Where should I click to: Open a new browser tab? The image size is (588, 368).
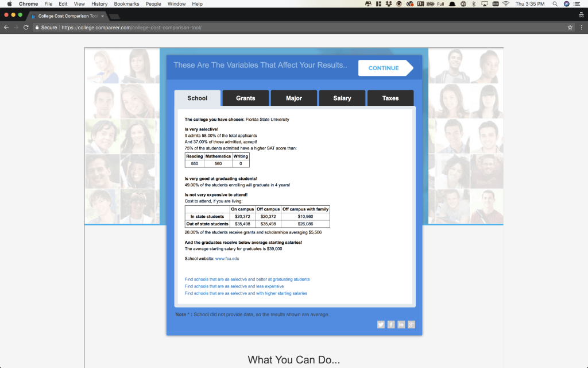pyautogui.click(x=114, y=16)
